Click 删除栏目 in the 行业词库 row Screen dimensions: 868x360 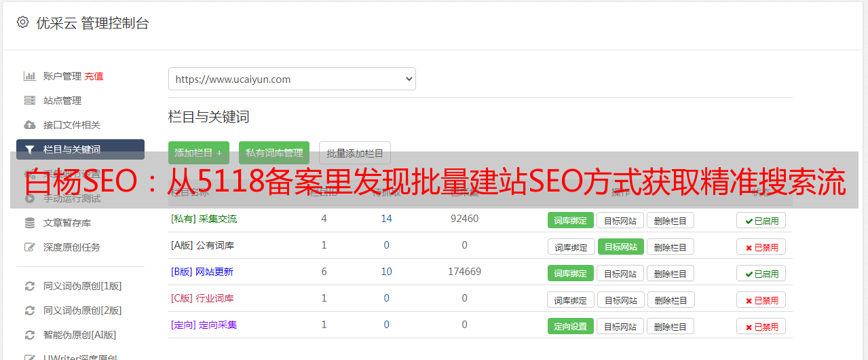coord(671,300)
